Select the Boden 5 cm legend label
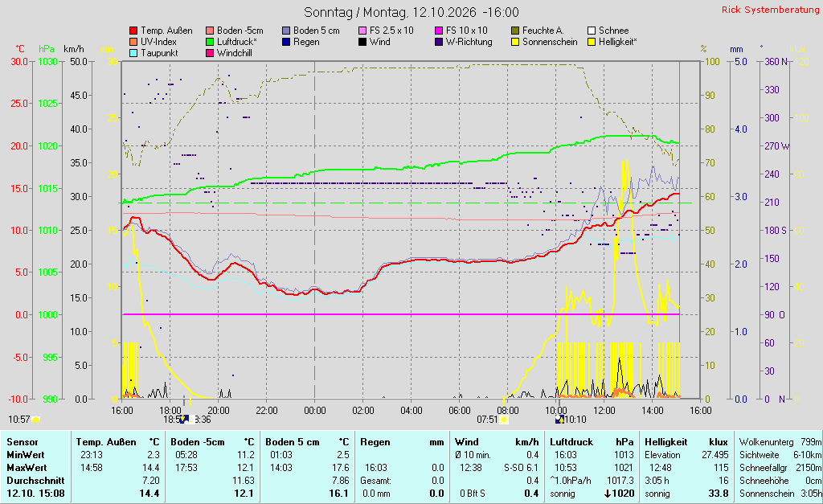Image resolution: width=823 pixels, height=504 pixels. pos(317,31)
